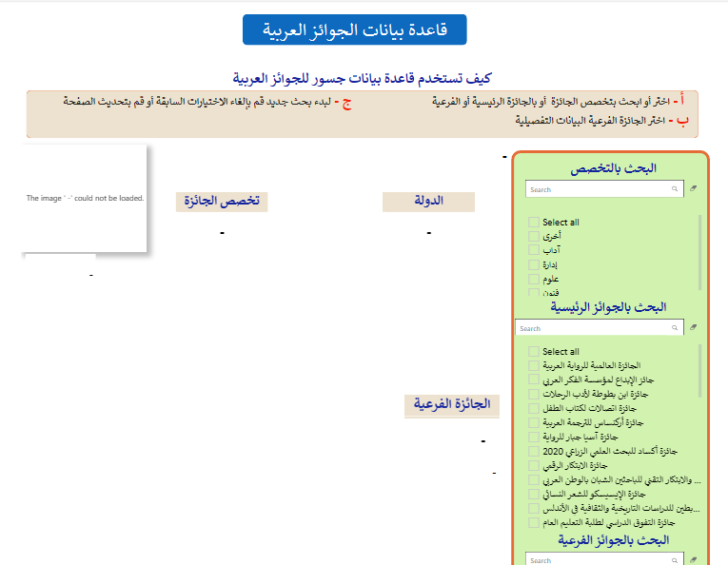Check the award ending والثقافية في الأندلس
728x565 pixels.
point(534,509)
